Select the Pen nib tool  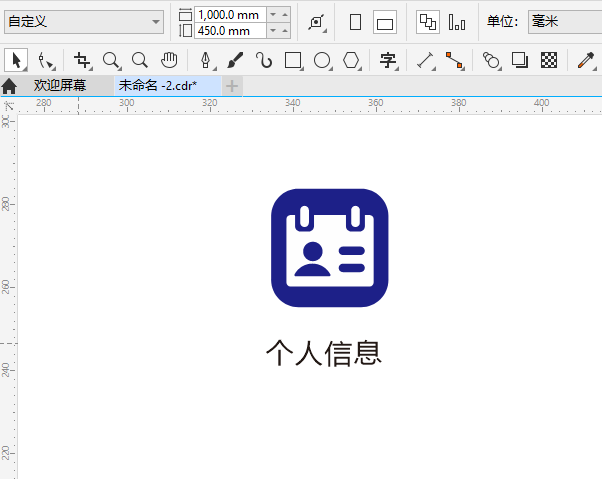click(x=207, y=61)
